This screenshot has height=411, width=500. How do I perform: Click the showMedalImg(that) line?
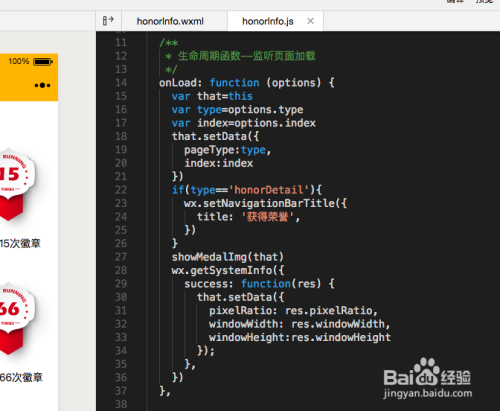(x=227, y=257)
